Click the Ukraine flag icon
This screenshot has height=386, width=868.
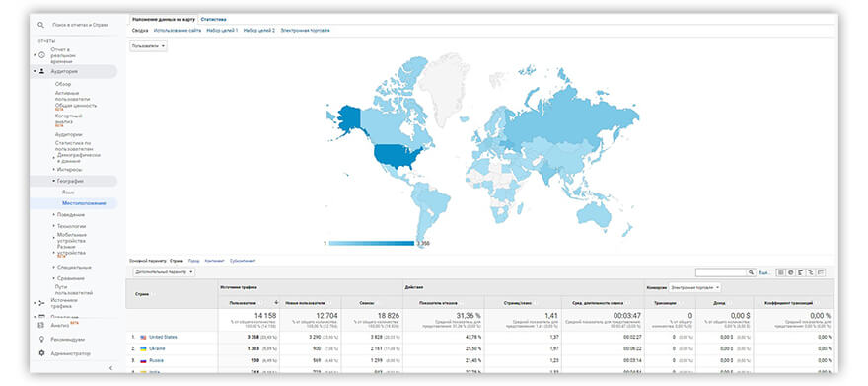point(143,348)
